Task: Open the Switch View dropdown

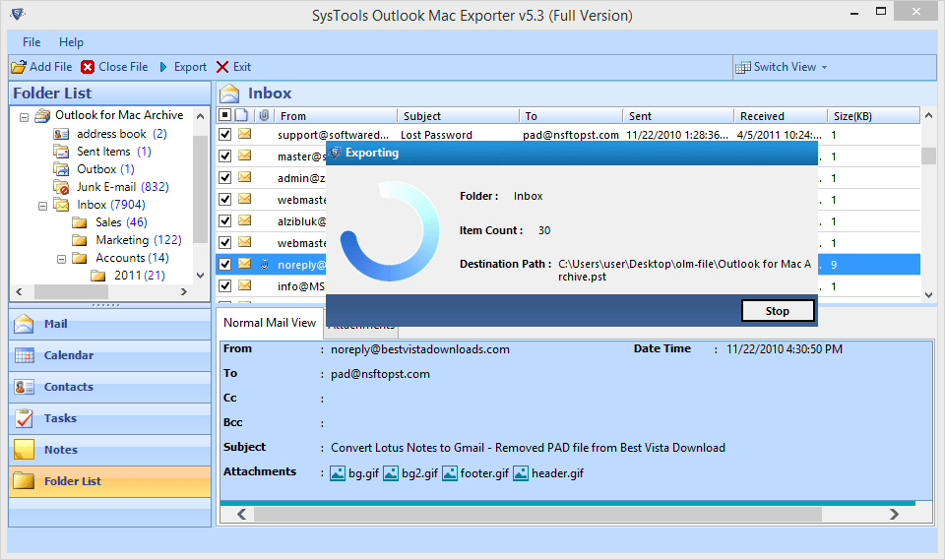Action: pos(785,67)
